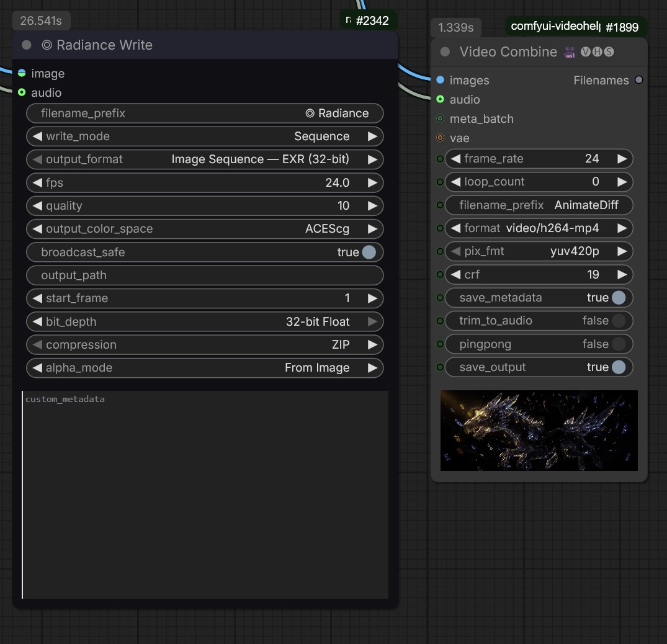Click the Filenames output socket

pyautogui.click(x=638, y=80)
